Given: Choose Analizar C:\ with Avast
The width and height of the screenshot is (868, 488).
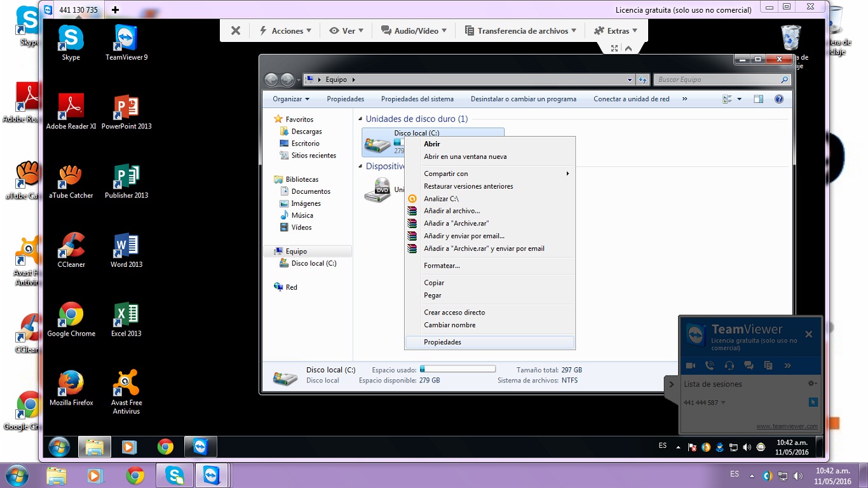Looking at the screenshot, I should coord(489,199).
